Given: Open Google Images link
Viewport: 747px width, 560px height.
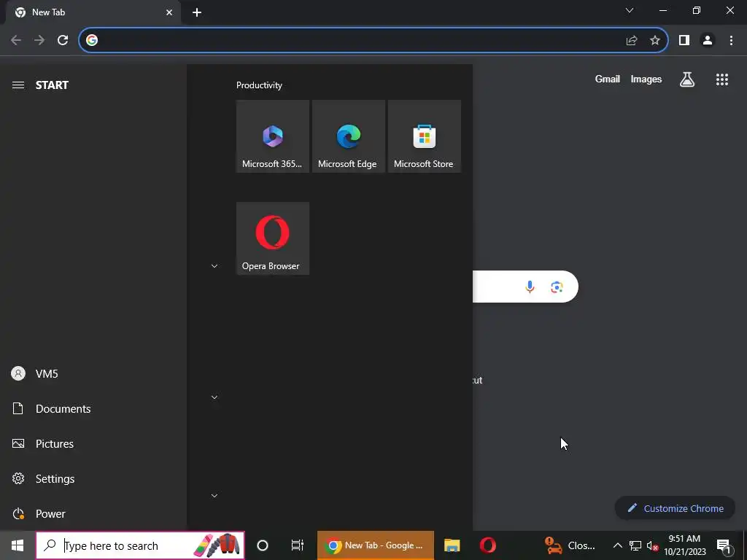Looking at the screenshot, I should tap(646, 79).
